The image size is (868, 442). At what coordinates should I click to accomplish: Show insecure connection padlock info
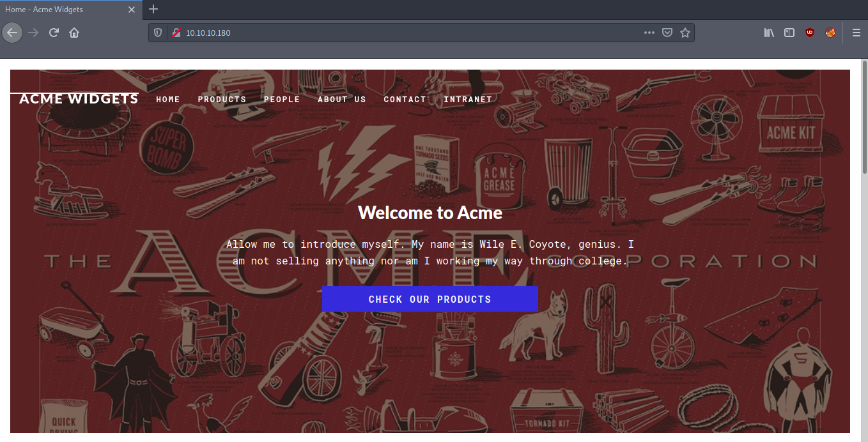176,33
